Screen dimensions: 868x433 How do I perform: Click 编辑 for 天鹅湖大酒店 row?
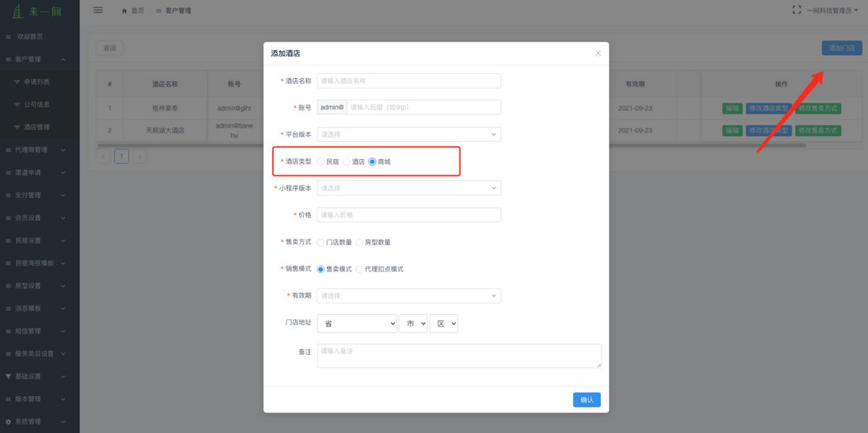(x=733, y=130)
